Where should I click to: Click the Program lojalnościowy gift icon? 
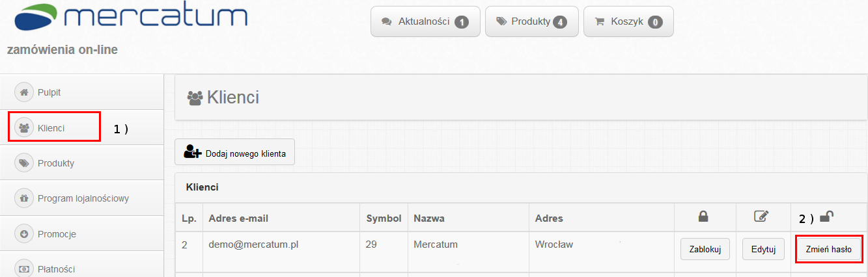pyautogui.click(x=24, y=198)
